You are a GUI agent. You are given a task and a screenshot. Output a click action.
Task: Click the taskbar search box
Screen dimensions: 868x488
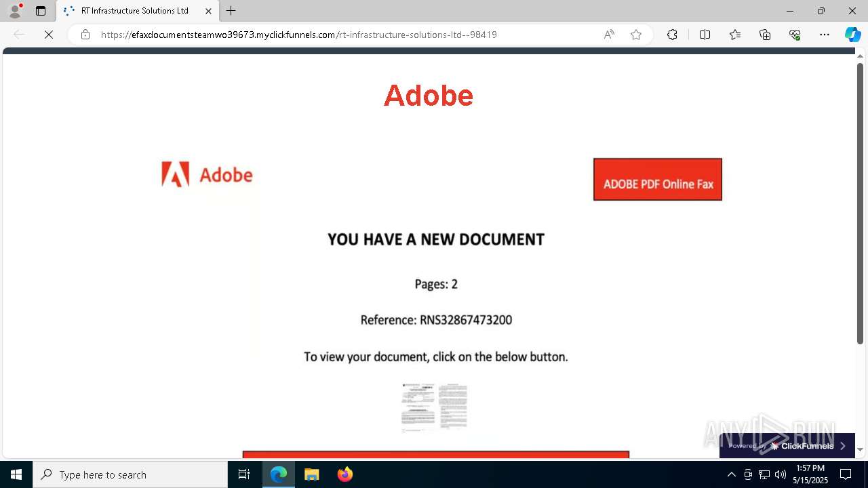(130, 474)
